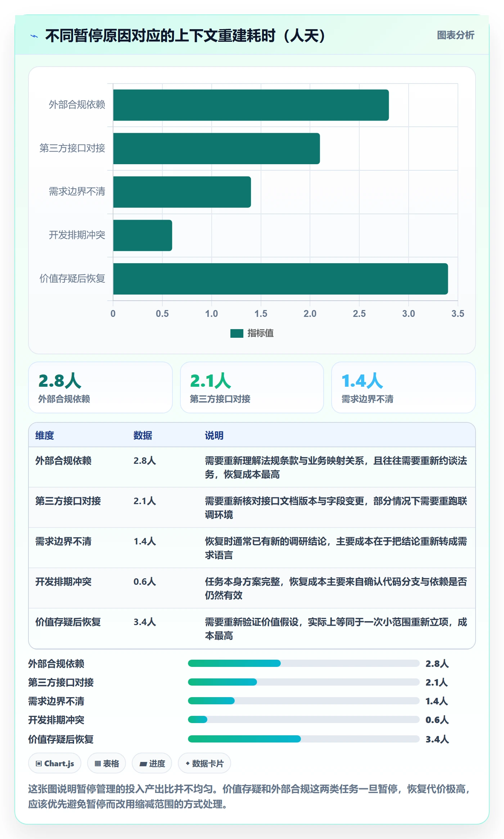Image resolution: width=504 pixels, height=839 pixels.
Task: Click the 价值存疑后恢复 chart bar
Action: click(x=280, y=279)
